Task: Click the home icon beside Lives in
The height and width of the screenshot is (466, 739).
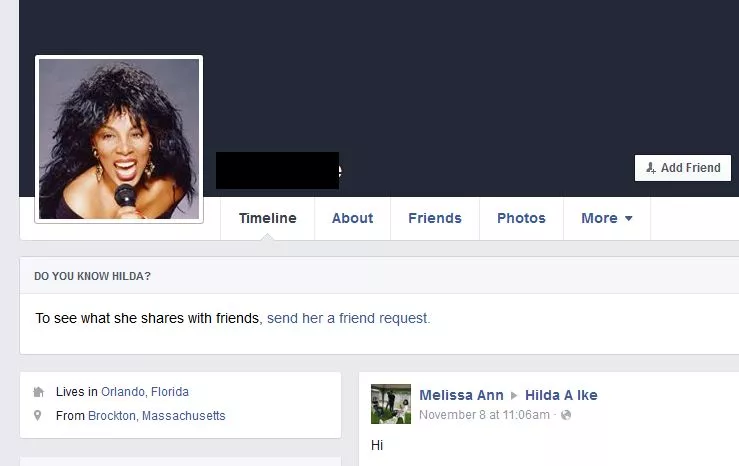Action: tap(39, 392)
